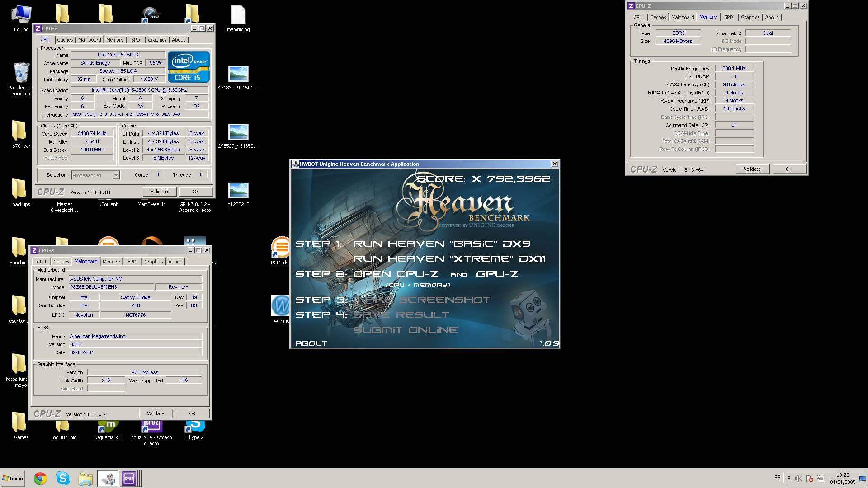
Task: Select DRAM Frequency value 800.1 MHz
Action: 734,69
